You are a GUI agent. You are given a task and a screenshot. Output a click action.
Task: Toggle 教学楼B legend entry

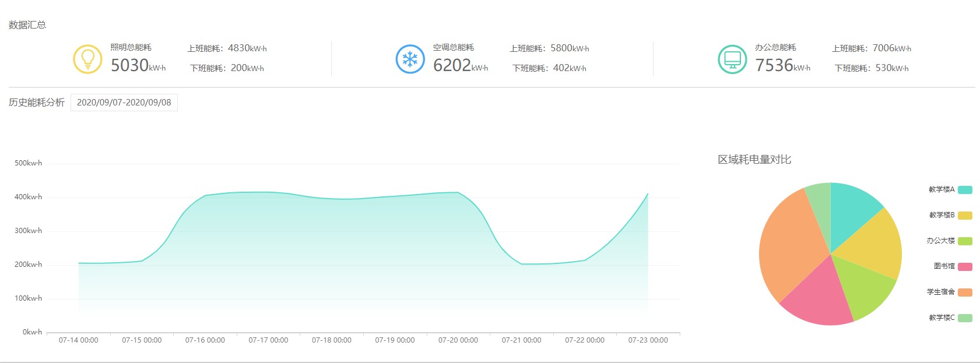(950, 215)
